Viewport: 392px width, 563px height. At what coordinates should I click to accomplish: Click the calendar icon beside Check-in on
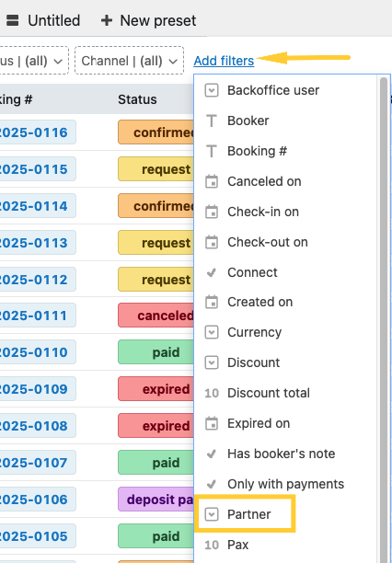(212, 212)
